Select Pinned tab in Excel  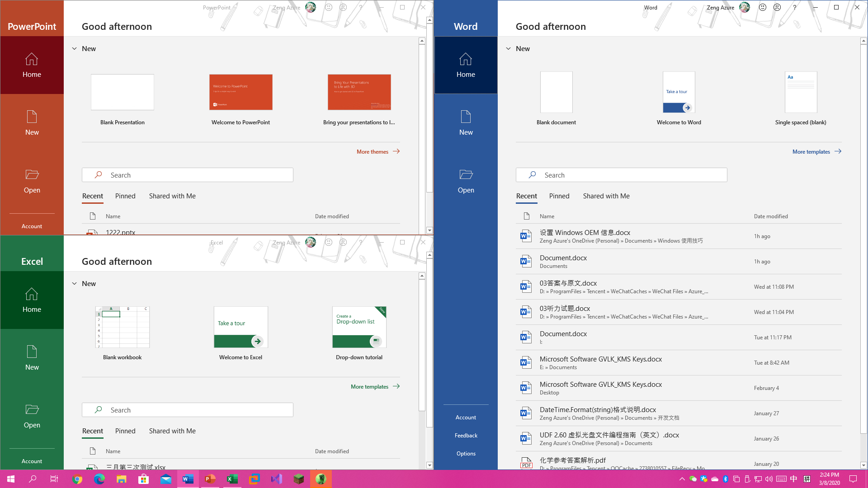tap(125, 431)
